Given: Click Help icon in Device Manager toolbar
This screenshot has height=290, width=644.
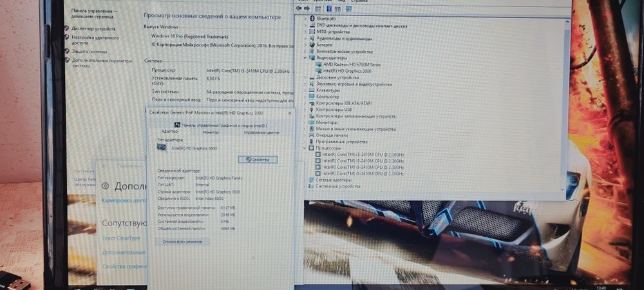Looking at the screenshot, I should coord(329,8).
